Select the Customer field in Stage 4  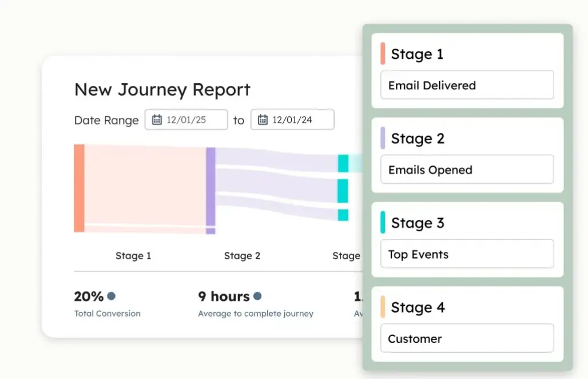467,338
